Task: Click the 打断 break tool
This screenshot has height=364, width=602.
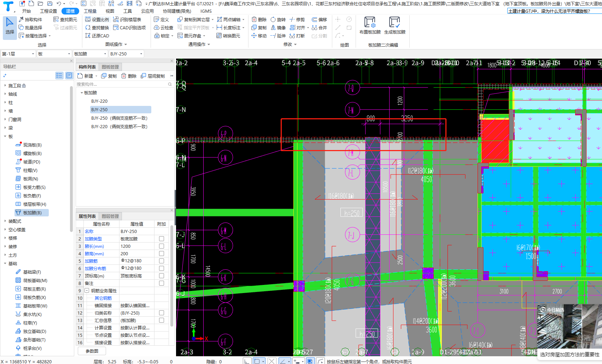Action: coord(297,36)
